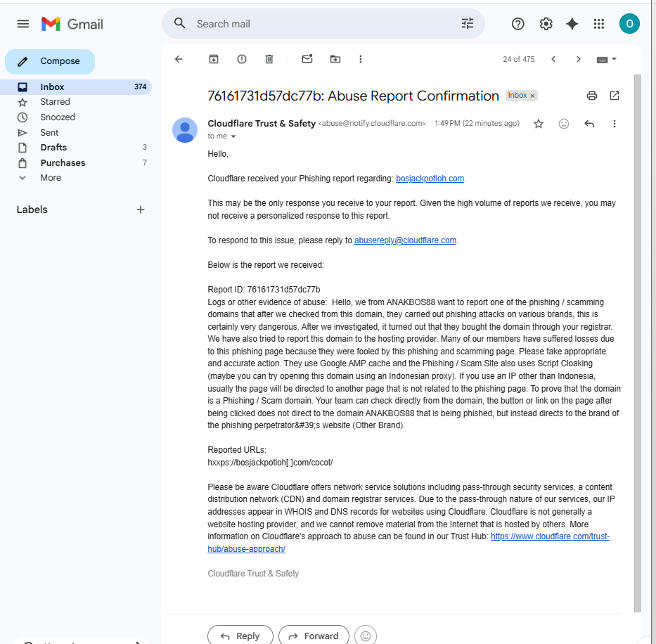Image resolution: width=656 pixels, height=644 pixels.
Task: Go back to inbox arrow
Action: tap(179, 59)
